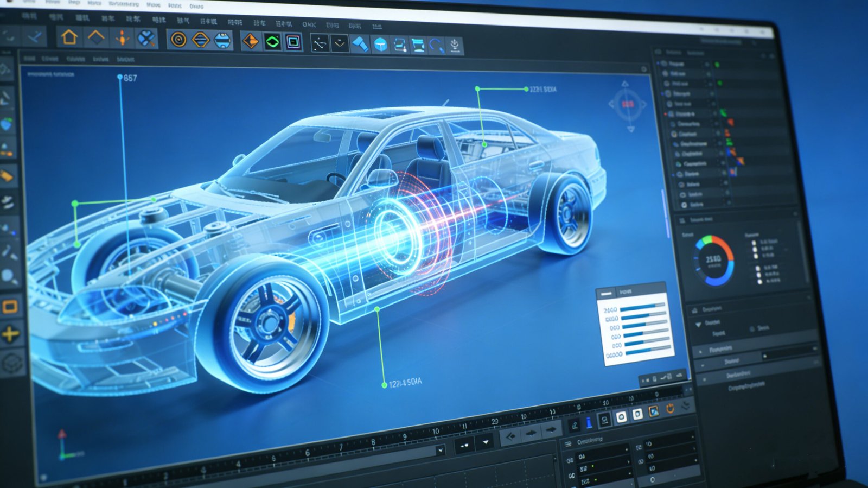The width and height of the screenshot is (868, 488).
Task: Click the orange rounded square sidebar icon
Action: 10,307
